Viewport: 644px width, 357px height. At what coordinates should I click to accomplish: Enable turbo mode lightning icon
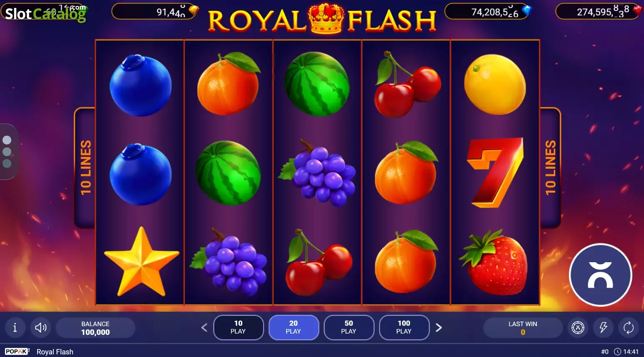[x=603, y=328]
